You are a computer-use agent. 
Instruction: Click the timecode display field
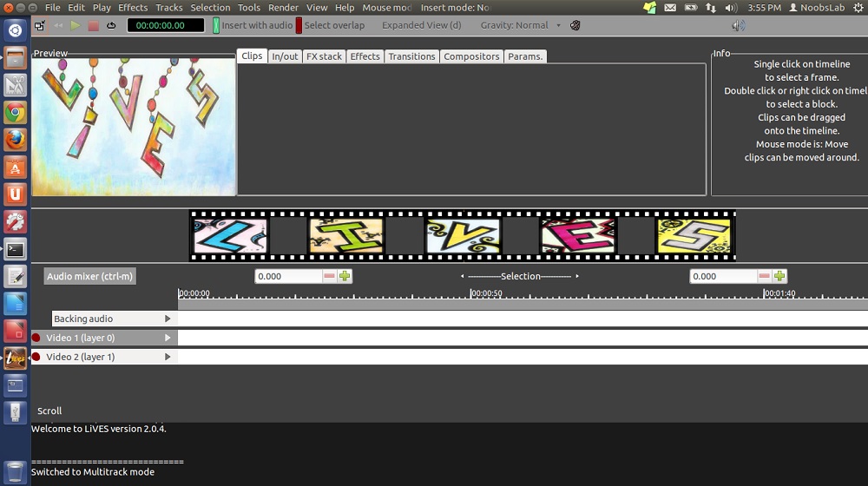[x=166, y=25]
